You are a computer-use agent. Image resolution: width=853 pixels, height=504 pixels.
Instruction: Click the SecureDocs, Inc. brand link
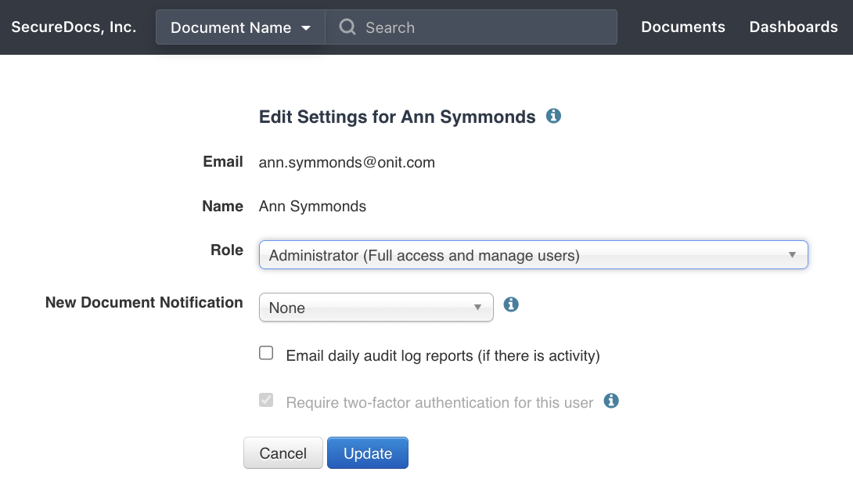(74, 27)
